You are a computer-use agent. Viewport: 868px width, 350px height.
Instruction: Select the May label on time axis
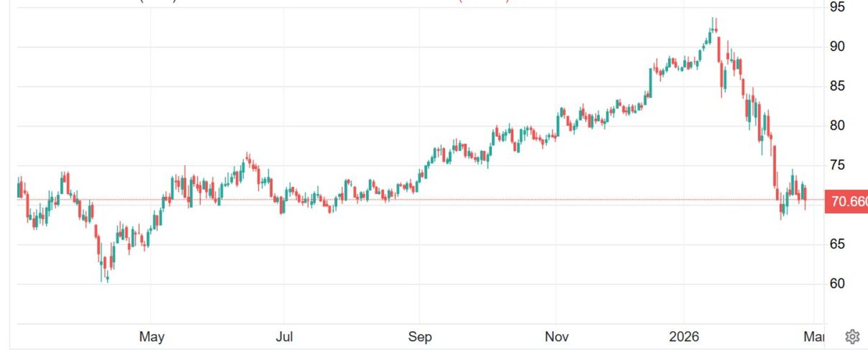tap(151, 337)
